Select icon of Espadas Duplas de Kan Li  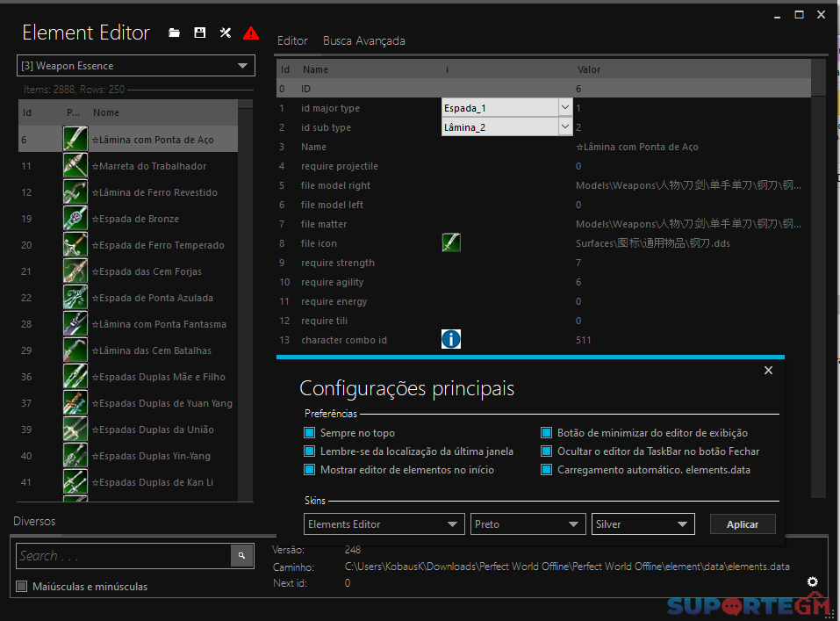point(75,481)
